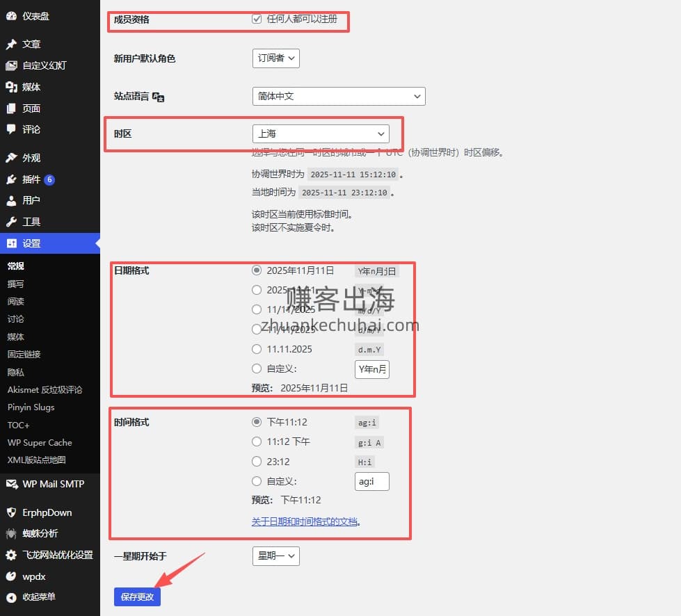
Task: Expand the site language 简体中文 dropdown
Action: click(x=339, y=96)
